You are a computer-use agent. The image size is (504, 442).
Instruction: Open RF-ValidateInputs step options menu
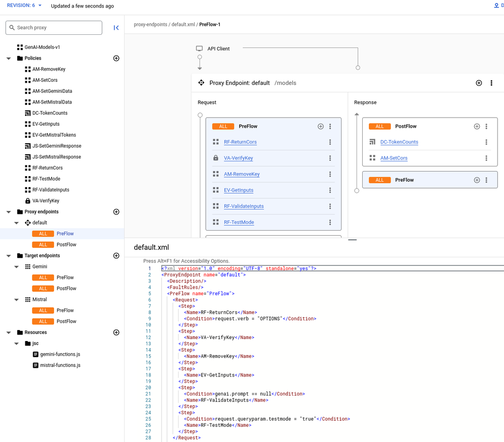pyautogui.click(x=330, y=206)
